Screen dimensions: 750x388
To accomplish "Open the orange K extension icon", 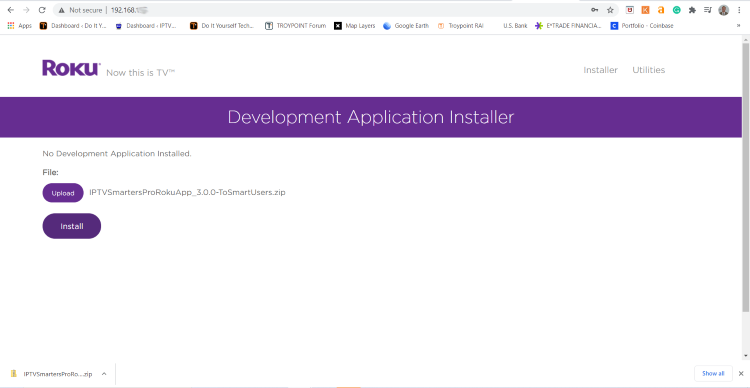I will [646, 10].
